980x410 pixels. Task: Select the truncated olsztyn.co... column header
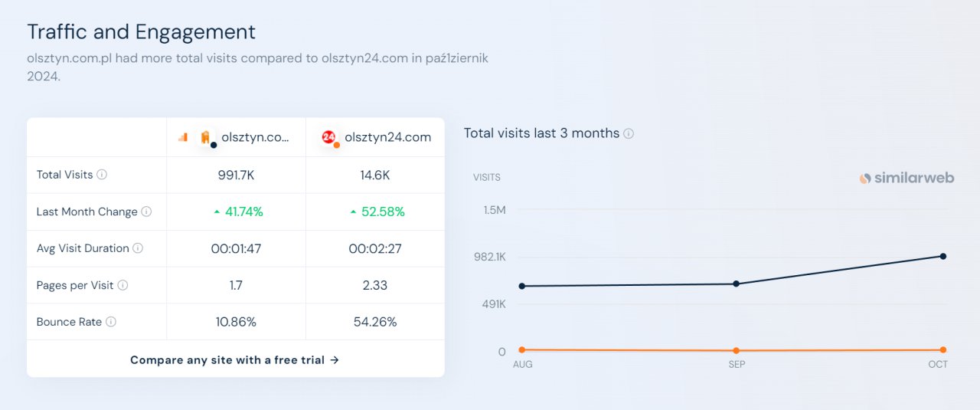click(x=236, y=137)
